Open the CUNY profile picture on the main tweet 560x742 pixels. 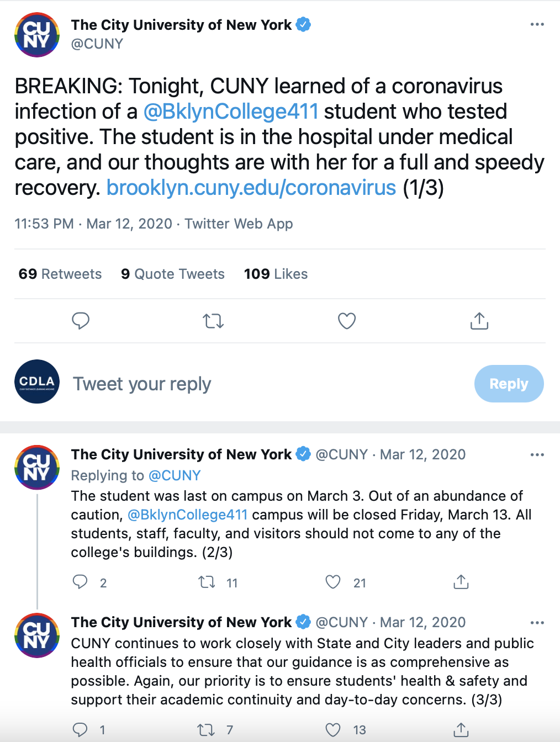[37, 35]
